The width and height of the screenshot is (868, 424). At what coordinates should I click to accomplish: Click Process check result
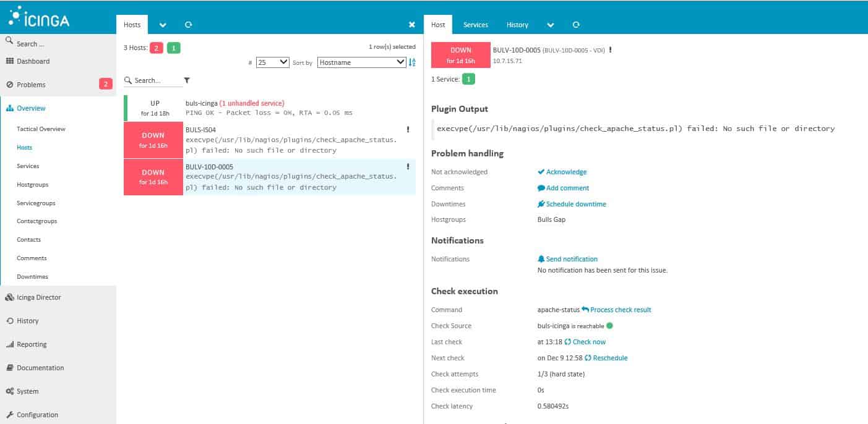coord(617,310)
